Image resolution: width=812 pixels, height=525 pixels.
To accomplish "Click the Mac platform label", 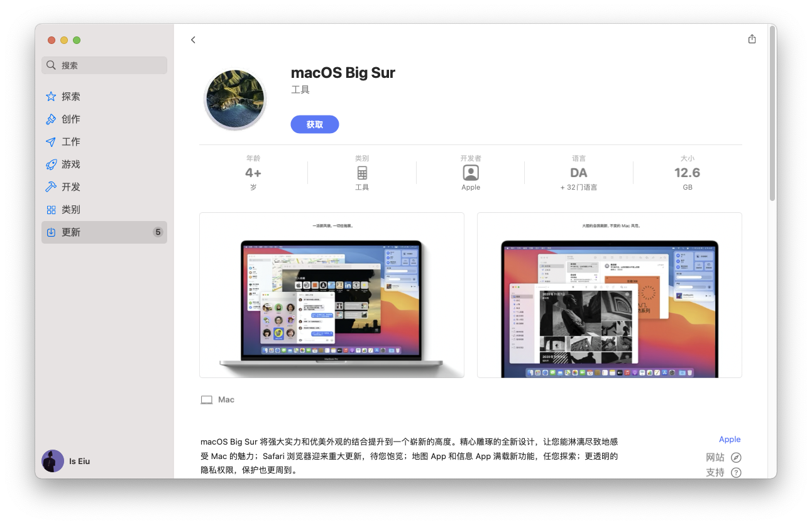I will 226,400.
